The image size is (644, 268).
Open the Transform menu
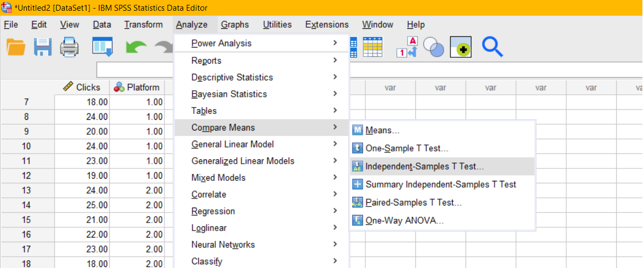point(144,25)
